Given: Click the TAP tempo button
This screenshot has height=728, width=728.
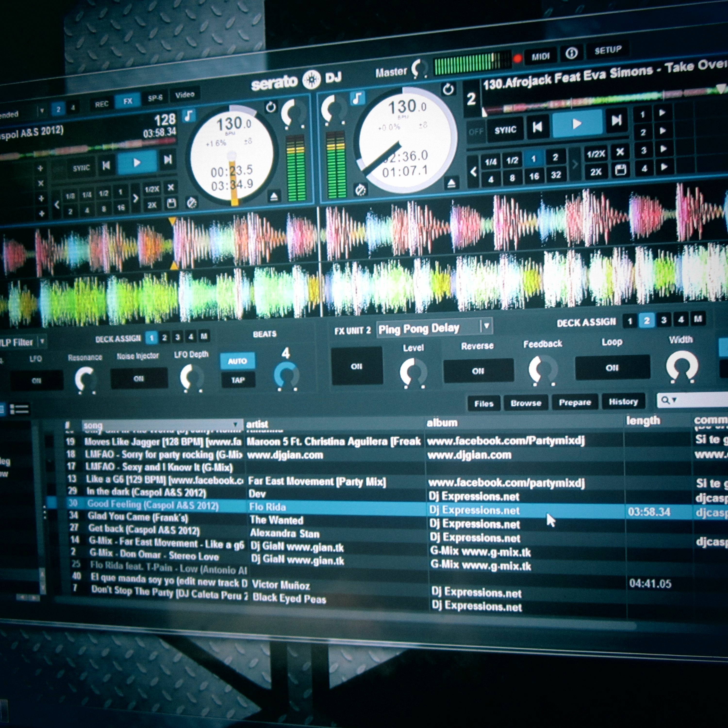Looking at the screenshot, I should point(238,380).
